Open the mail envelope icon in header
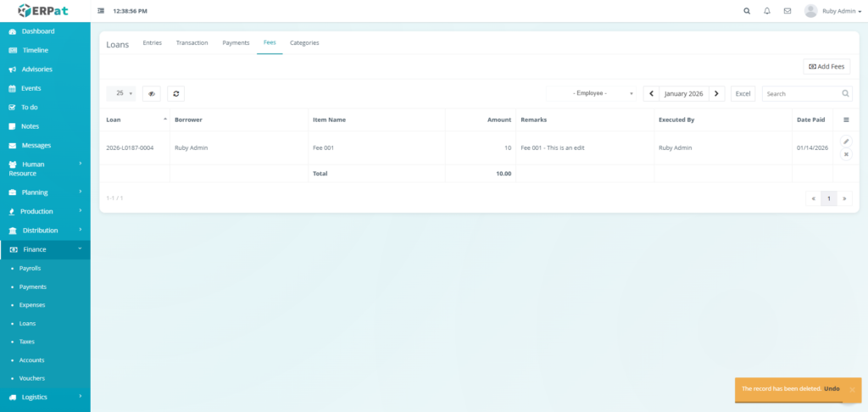Viewport: 868px width, 412px height. pyautogui.click(x=787, y=11)
